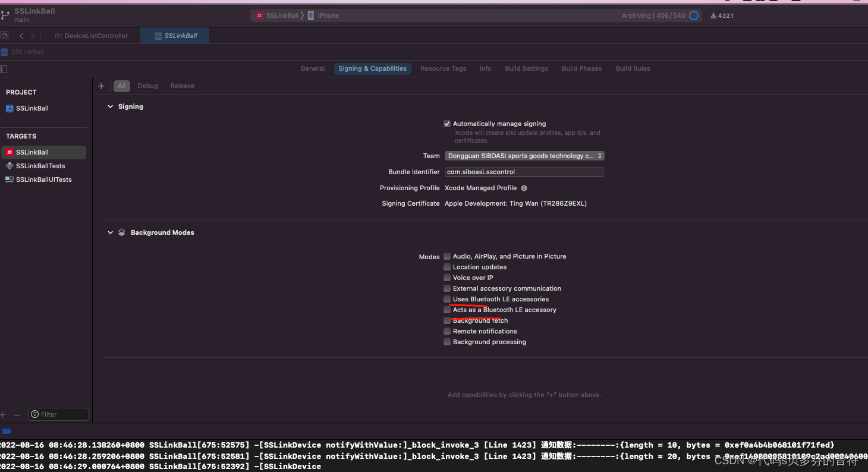This screenshot has width=868, height=472.
Task: Click the Apple Development signing certificate text
Action: (515, 203)
